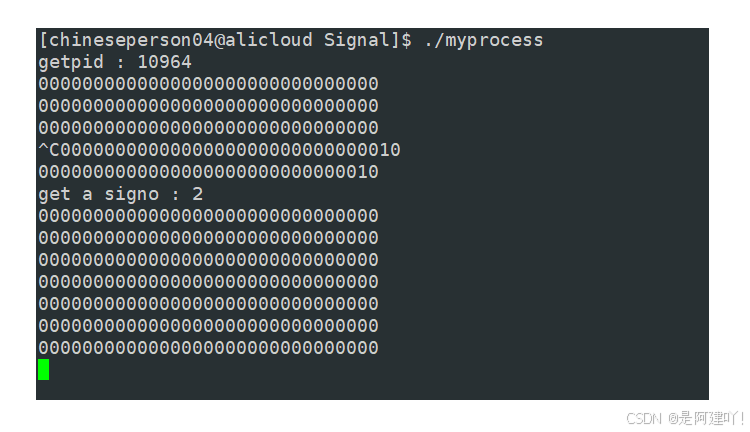
Task: Click the last all-zero bitmap line
Action: (209, 348)
